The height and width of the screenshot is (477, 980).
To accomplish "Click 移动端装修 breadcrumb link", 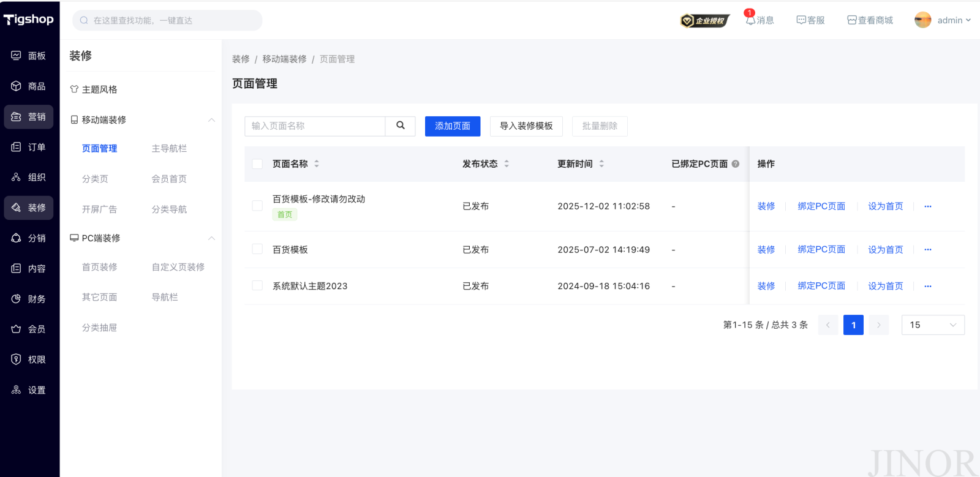I will [x=284, y=59].
